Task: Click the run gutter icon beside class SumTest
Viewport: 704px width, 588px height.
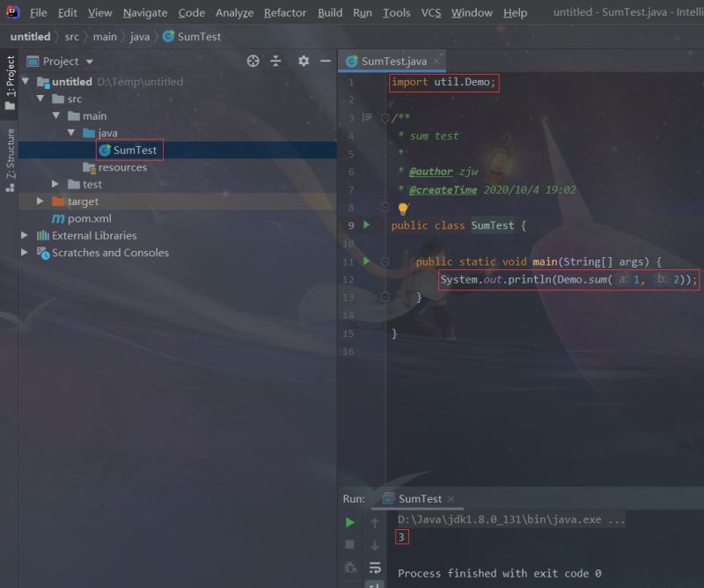Action: coord(366,224)
